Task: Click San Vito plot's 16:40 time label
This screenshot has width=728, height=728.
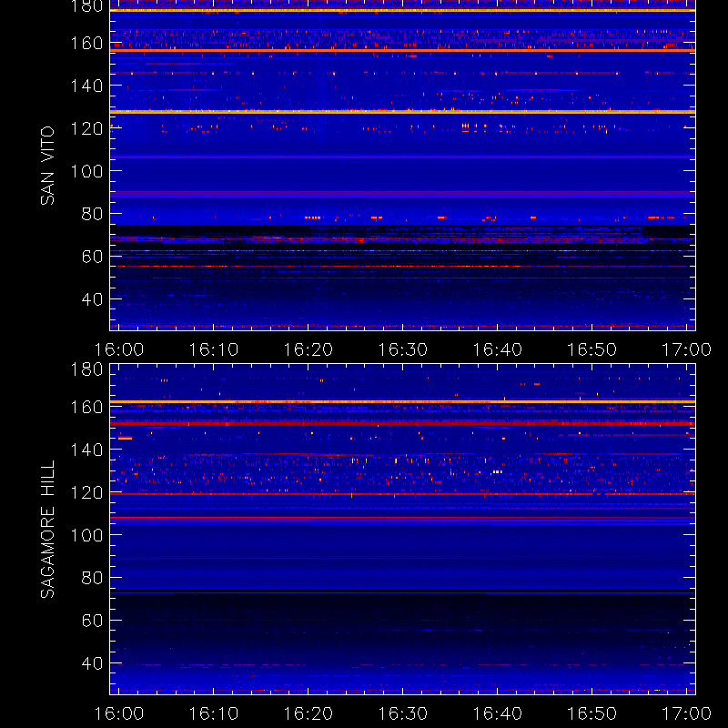Action: click(x=497, y=349)
